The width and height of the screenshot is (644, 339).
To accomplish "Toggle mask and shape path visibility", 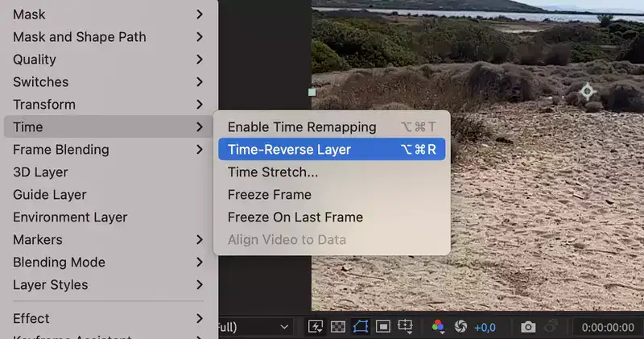I will [360, 327].
